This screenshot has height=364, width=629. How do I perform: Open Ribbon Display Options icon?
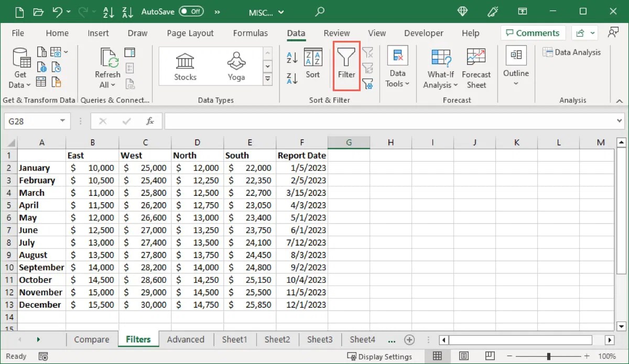522,11
